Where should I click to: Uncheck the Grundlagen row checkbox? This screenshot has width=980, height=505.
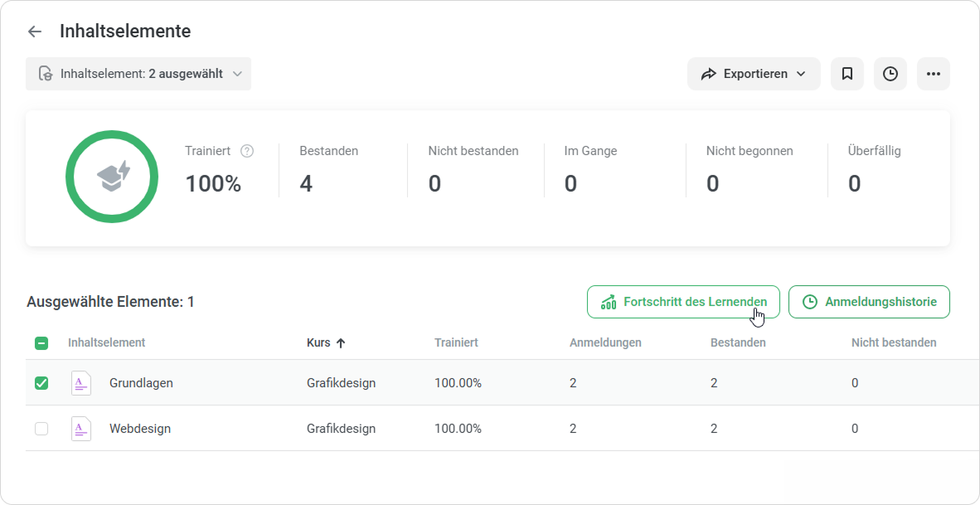pos(41,383)
